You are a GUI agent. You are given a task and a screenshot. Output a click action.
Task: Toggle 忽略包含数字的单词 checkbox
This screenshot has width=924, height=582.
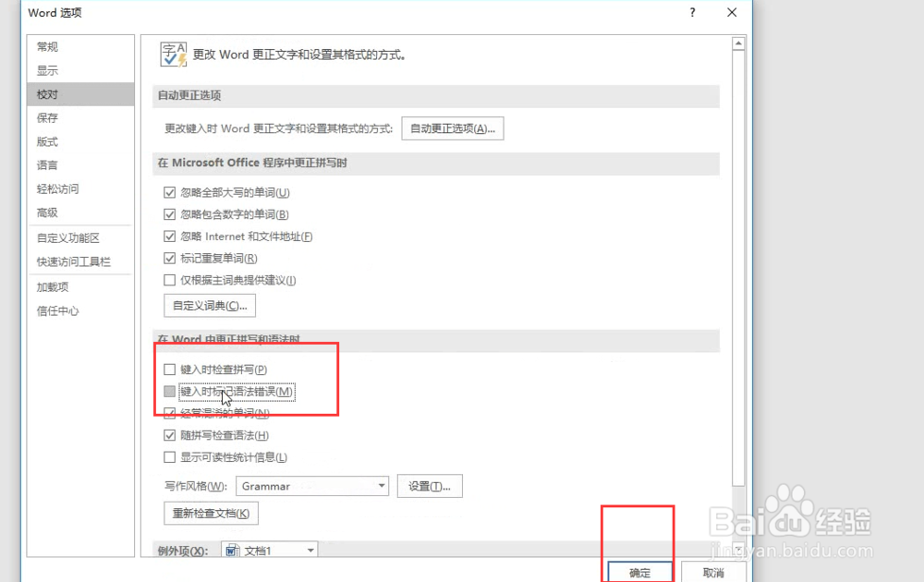170,214
